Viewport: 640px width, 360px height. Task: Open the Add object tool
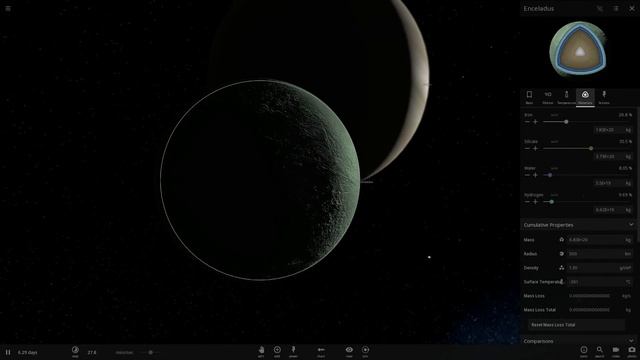click(277, 351)
